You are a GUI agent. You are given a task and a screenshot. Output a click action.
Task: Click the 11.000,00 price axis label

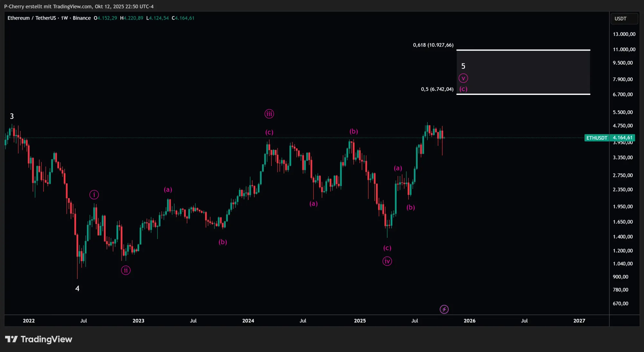click(x=624, y=49)
